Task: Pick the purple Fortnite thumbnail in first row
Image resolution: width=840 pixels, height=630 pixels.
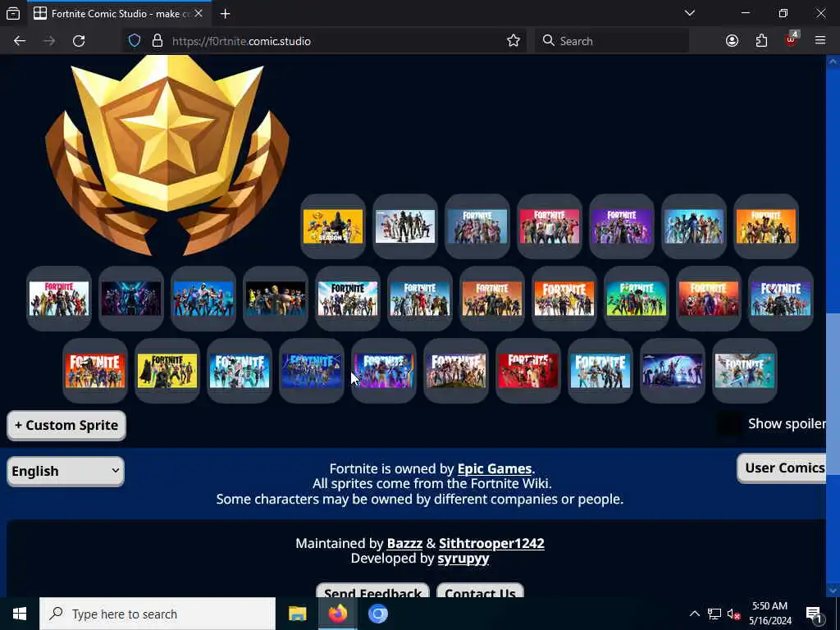Action: [x=622, y=226]
